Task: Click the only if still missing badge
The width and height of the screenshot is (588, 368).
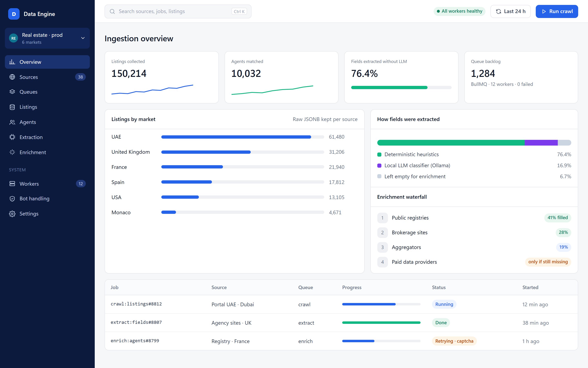Action: pos(548,262)
